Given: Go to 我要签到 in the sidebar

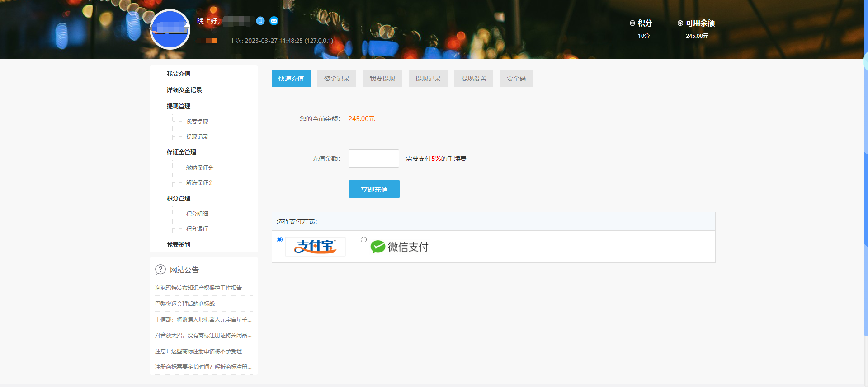Looking at the screenshot, I should pos(179,244).
